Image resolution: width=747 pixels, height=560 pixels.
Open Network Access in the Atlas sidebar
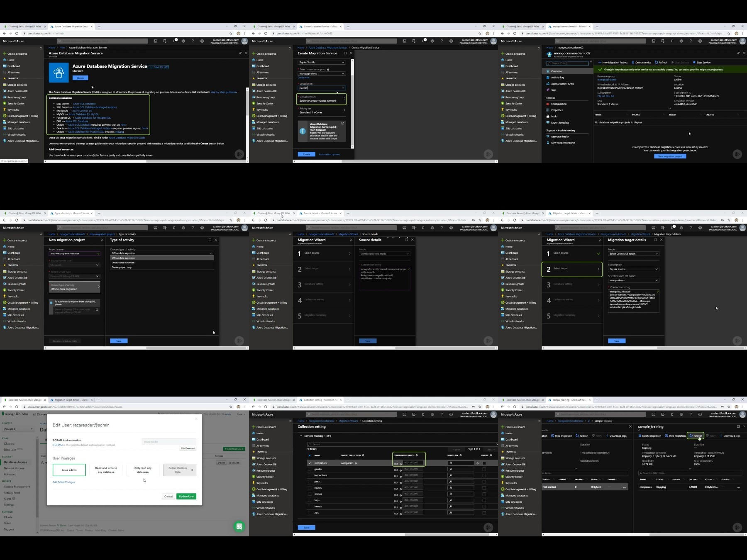(14, 468)
